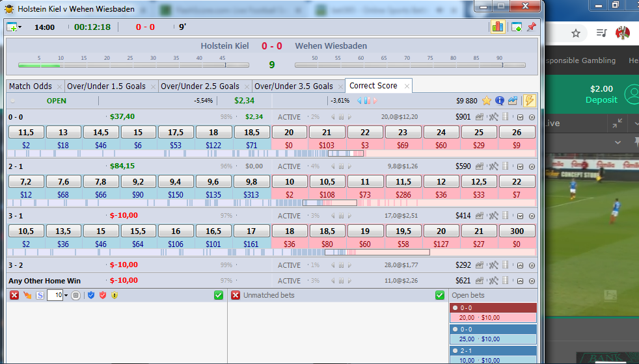The width and height of the screenshot is (639, 364).
Task: Click the yellow shield warning icon
Action: pos(115,295)
